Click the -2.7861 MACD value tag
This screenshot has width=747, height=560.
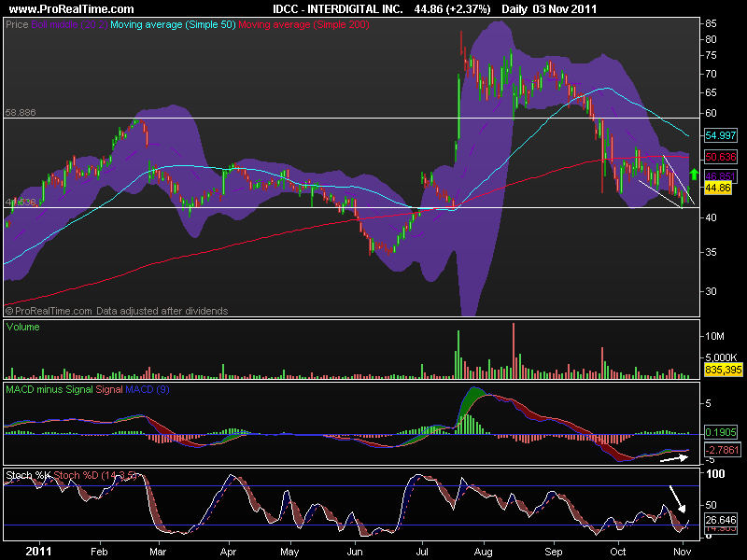point(722,450)
